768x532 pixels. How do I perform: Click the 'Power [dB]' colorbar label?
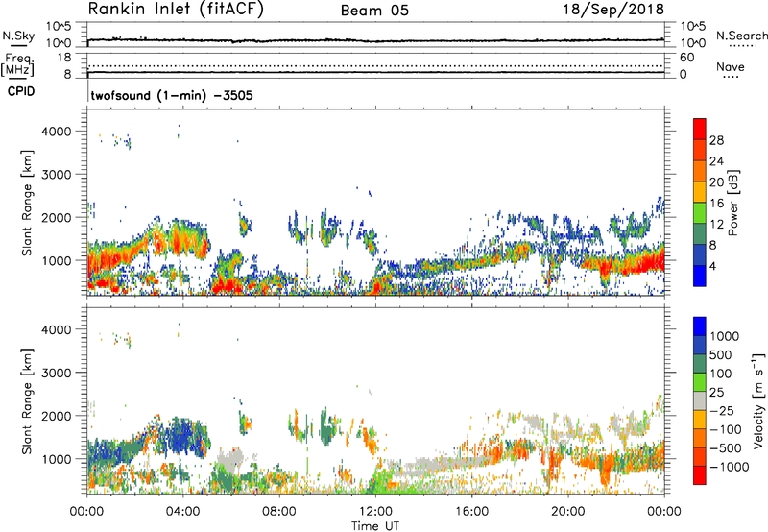[732, 203]
